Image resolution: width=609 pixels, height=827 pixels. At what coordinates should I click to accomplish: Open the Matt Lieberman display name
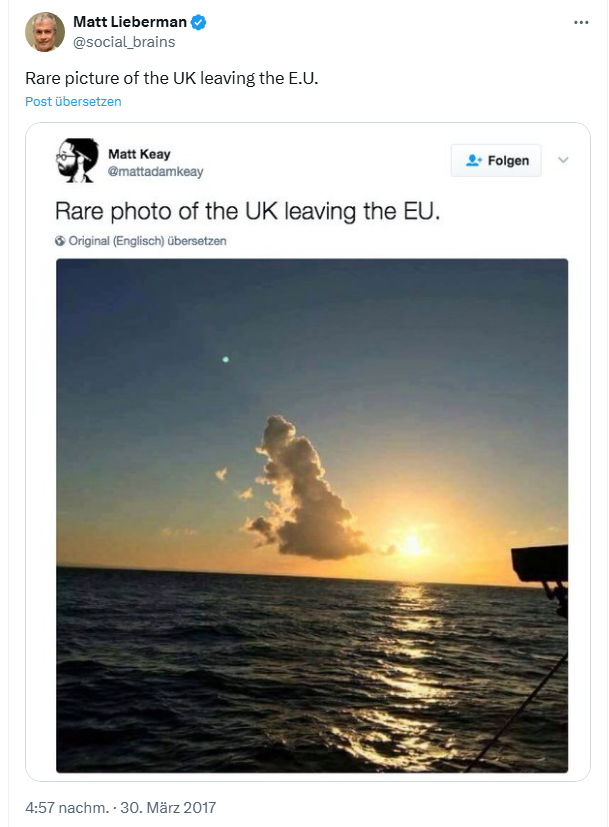[x=130, y=22]
